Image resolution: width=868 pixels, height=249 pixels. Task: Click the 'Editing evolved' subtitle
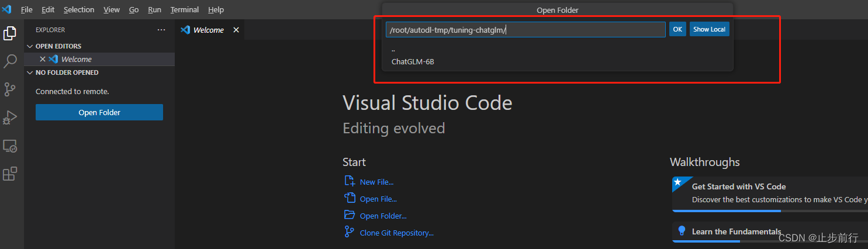(x=393, y=128)
